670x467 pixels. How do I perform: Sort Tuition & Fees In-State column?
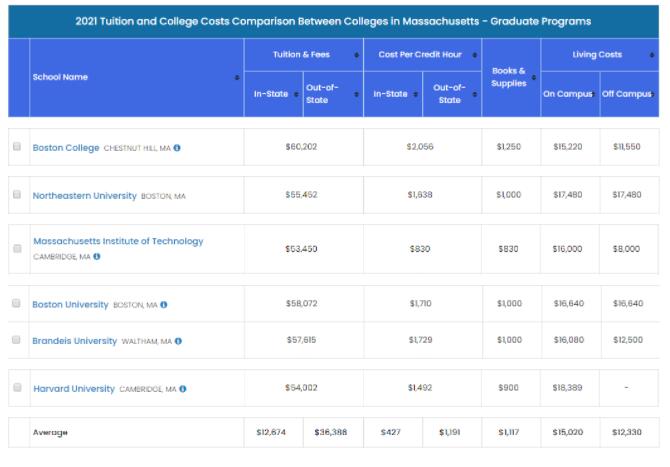tap(297, 94)
